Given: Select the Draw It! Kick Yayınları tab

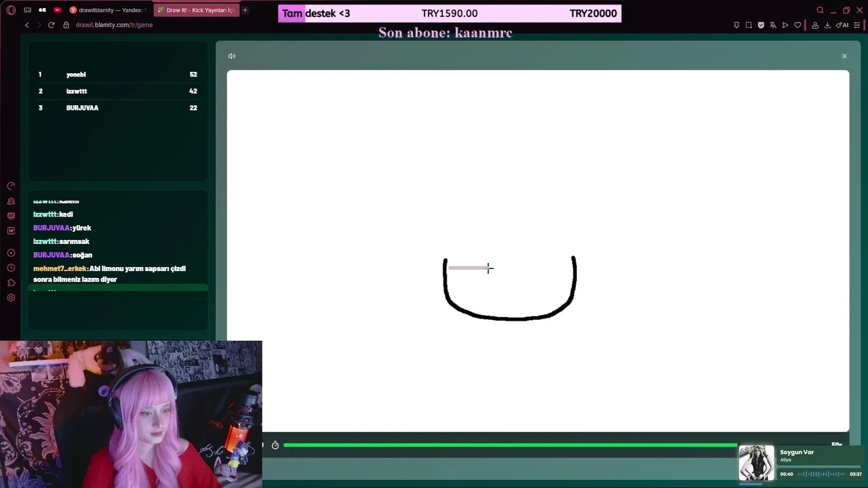Looking at the screenshot, I should pyautogui.click(x=196, y=10).
